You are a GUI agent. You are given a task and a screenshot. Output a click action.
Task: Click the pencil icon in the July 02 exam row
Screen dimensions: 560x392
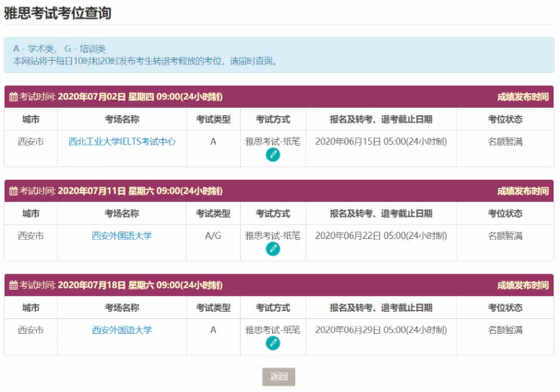(272, 155)
